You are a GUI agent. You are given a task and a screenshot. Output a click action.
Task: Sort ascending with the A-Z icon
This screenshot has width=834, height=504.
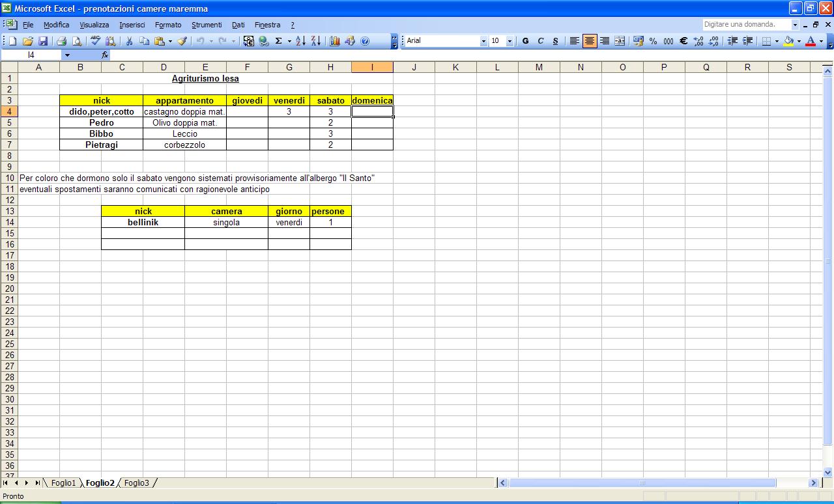click(300, 41)
